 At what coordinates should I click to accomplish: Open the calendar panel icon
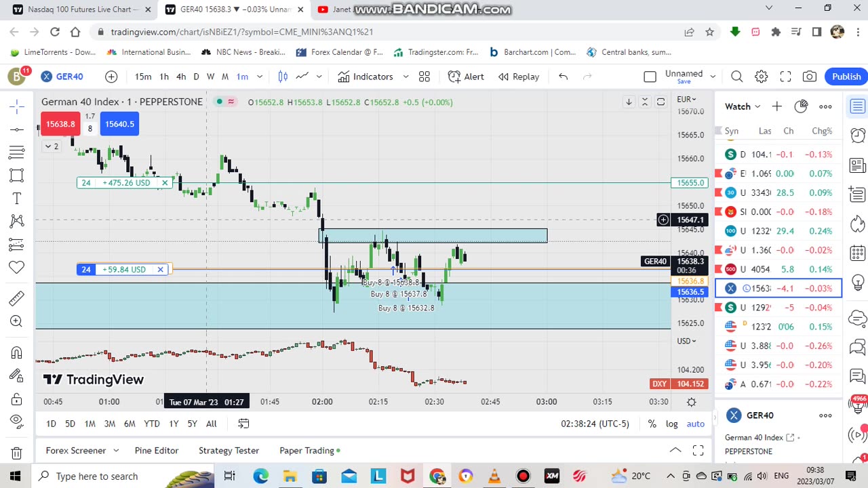click(x=858, y=253)
